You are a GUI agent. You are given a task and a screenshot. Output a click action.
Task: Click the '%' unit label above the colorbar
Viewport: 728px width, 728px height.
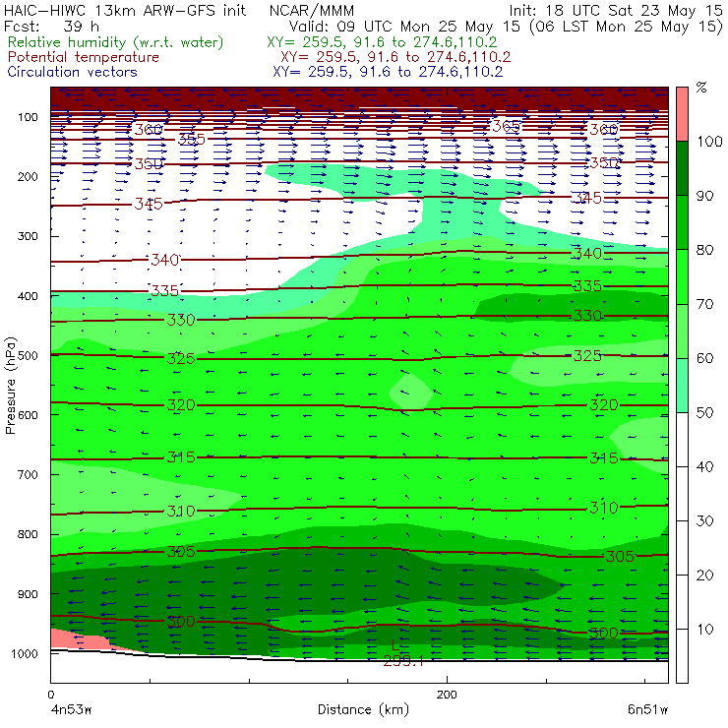701,88
